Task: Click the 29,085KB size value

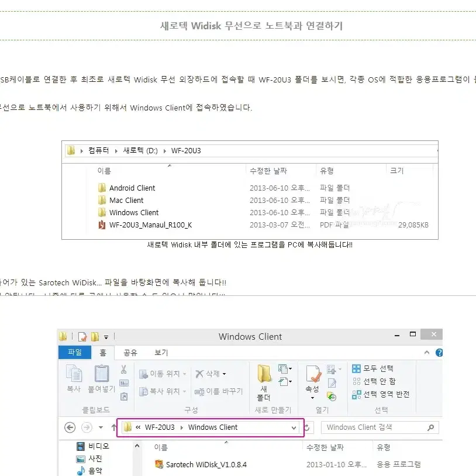Action: click(413, 225)
